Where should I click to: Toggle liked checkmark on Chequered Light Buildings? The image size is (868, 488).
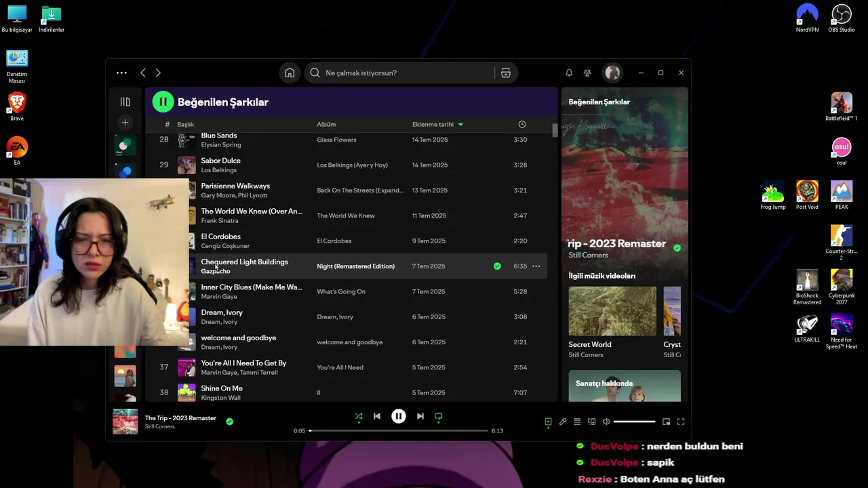(x=497, y=266)
